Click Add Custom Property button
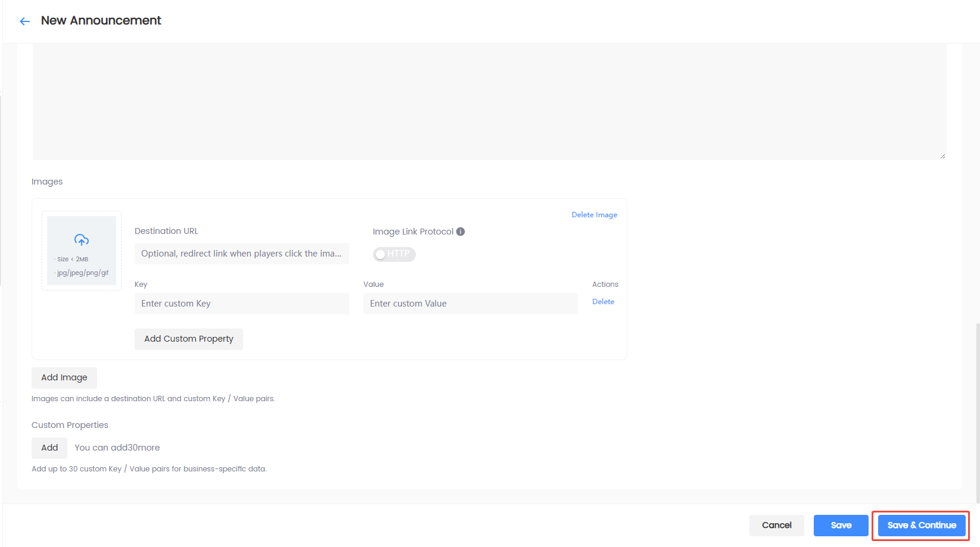Viewport: 980px width, 547px height. [189, 339]
